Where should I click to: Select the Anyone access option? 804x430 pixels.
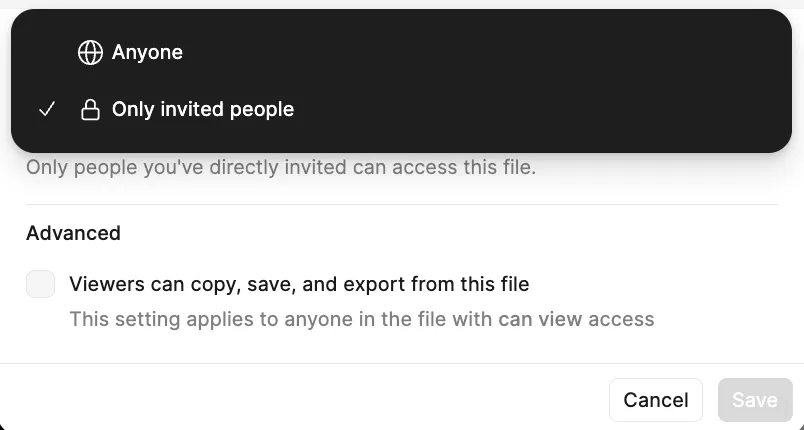[147, 53]
